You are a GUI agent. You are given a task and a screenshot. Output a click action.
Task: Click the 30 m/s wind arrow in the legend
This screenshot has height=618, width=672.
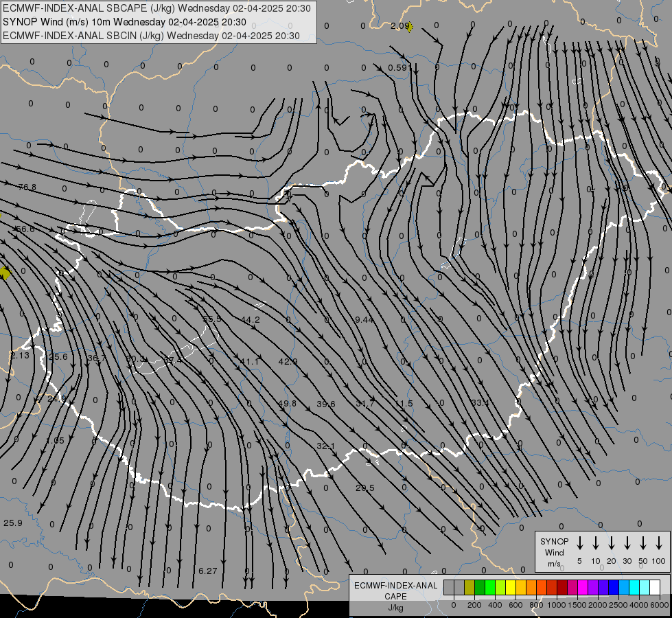coord(627,543)
